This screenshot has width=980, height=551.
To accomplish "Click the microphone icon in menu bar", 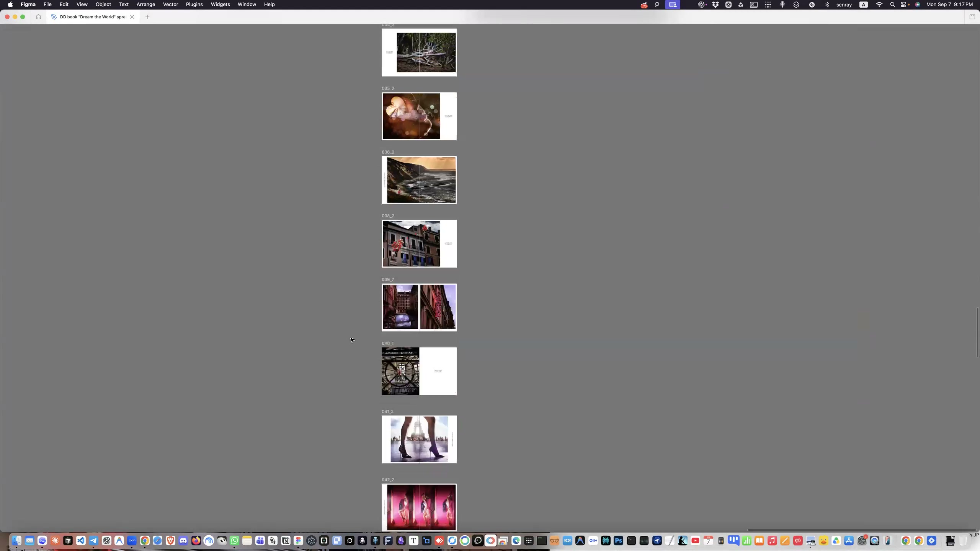I will coord(782,5).
